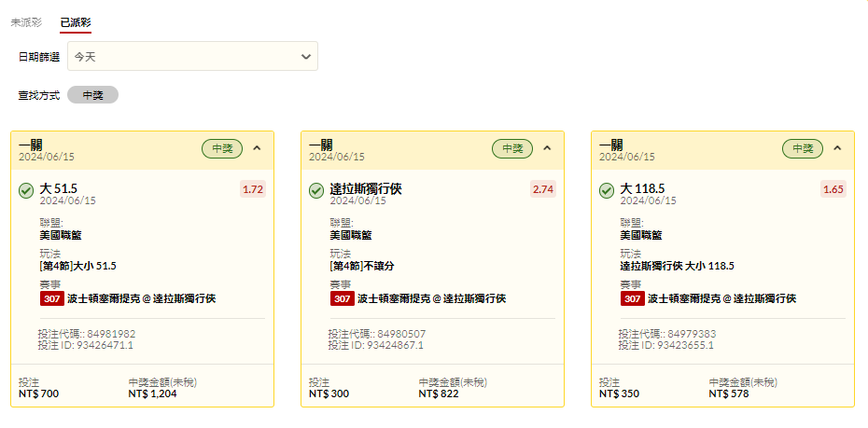Collapse the third bet card with chevron

coord(837,148)
